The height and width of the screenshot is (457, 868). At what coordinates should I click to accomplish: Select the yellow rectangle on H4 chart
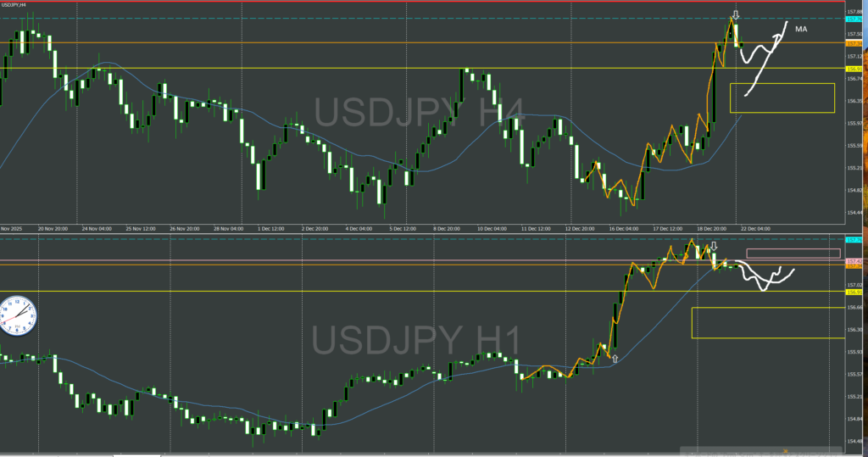782,98
